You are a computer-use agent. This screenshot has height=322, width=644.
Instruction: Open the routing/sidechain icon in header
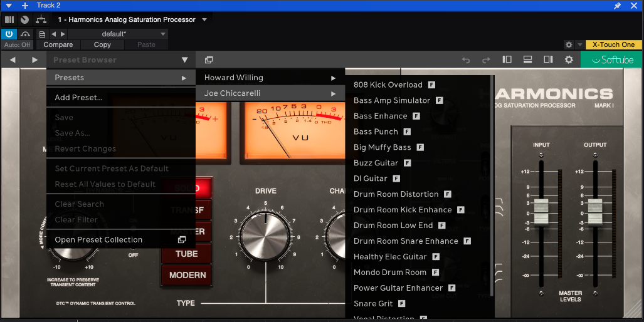point(41,19)
